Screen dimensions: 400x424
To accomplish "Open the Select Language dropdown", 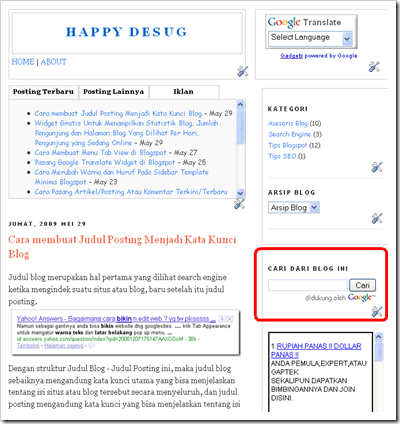I will [310, 38].
